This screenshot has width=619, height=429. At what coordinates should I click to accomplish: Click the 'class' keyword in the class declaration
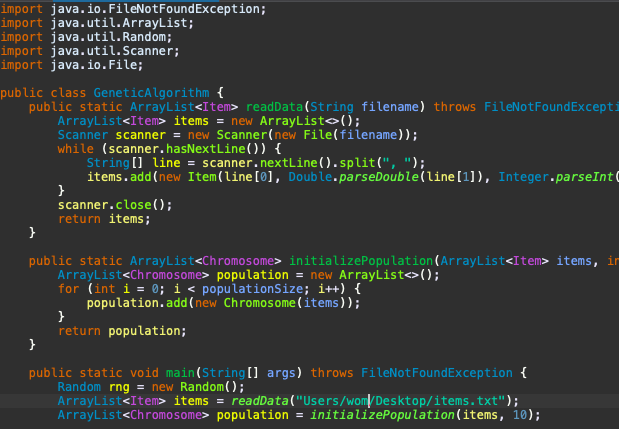(68, 93)
